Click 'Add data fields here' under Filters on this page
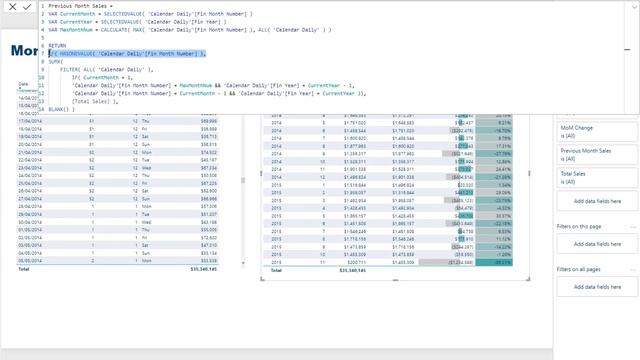 [597, 244]
